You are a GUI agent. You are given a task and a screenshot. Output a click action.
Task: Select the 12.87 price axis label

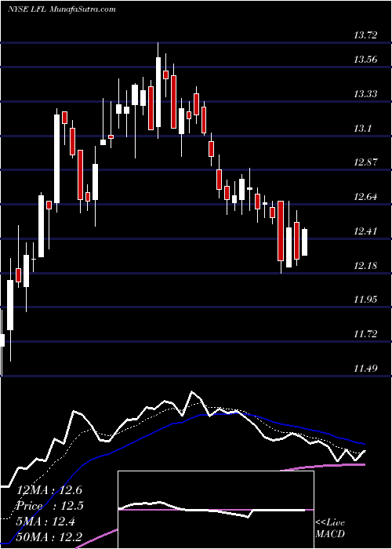(365, 162)
